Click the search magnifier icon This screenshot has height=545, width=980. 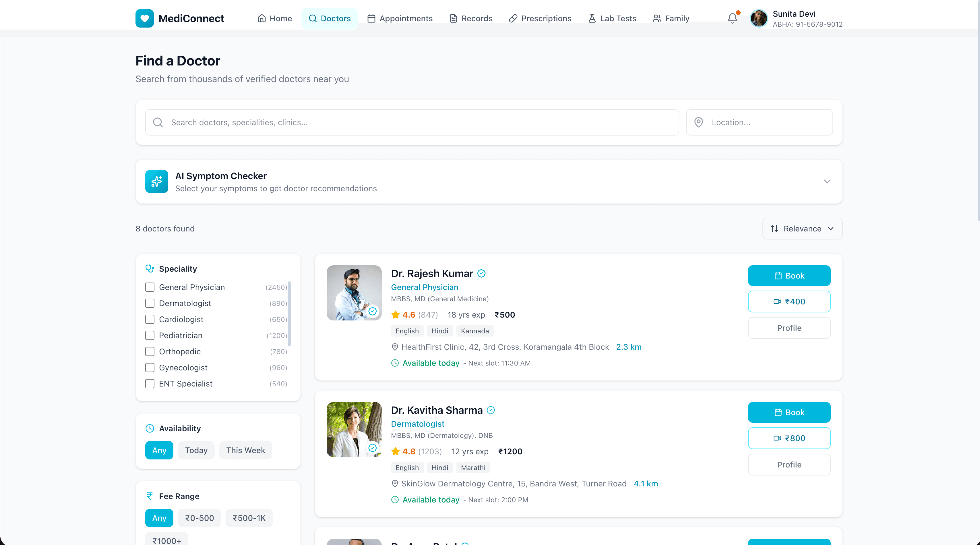[x=158, y=122]
